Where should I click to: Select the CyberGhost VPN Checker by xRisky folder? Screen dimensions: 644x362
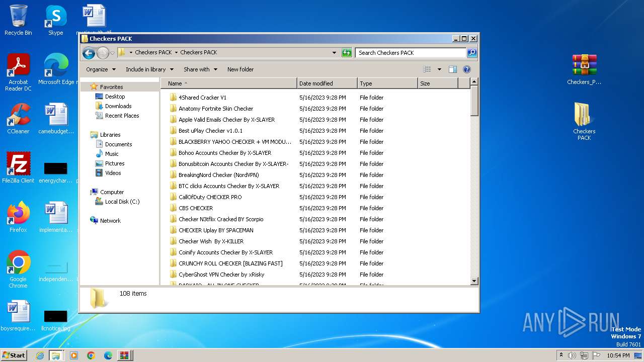point(221,275)
